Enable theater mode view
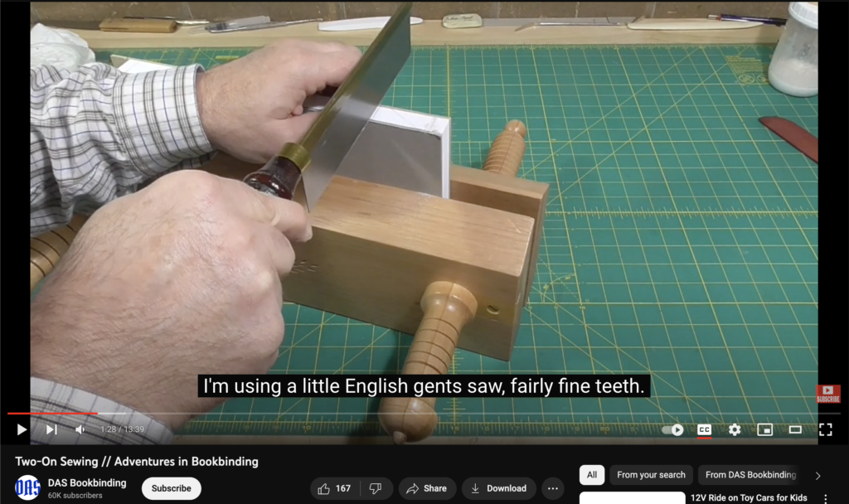The width and height of the screenshot is (849, 504). 795,430
